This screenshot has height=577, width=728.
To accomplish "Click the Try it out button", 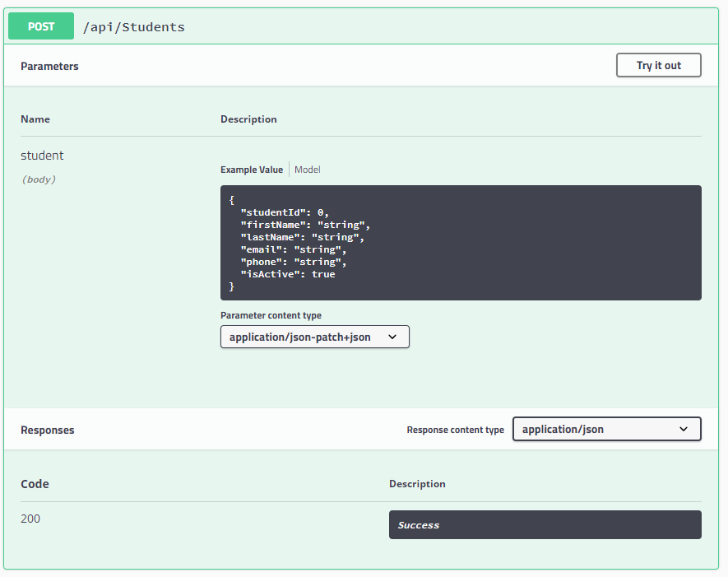I will click(658, 65).
